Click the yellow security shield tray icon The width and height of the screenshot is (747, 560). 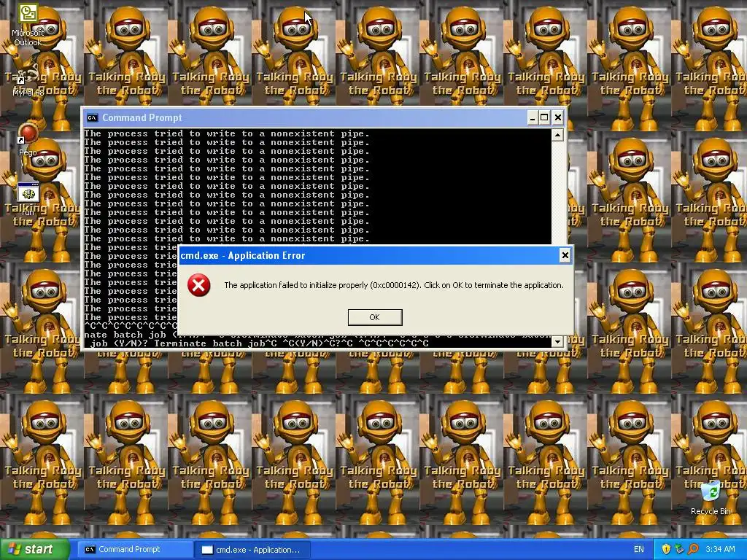[666, 549]
